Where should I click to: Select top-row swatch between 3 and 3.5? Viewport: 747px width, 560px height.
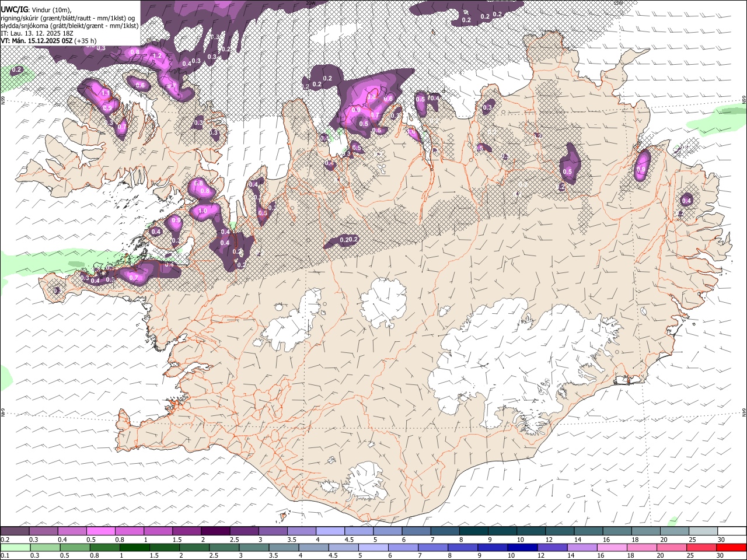pos(273,531)
